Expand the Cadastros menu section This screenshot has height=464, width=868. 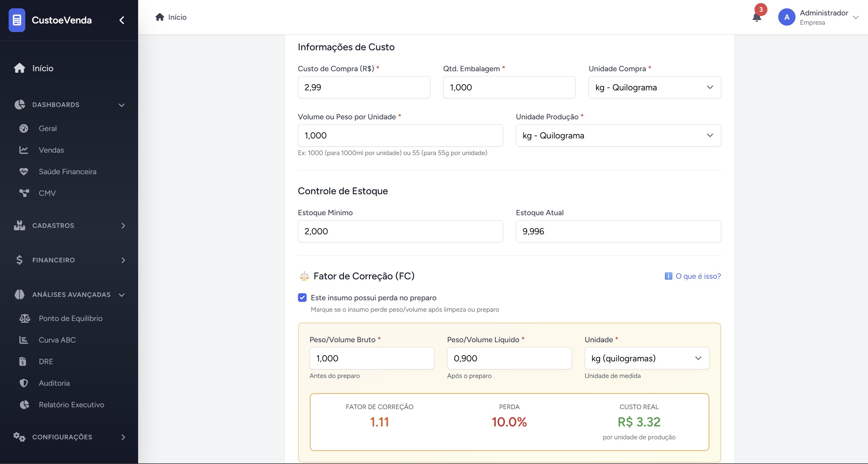pyautogui.click(x=69, y=225)
